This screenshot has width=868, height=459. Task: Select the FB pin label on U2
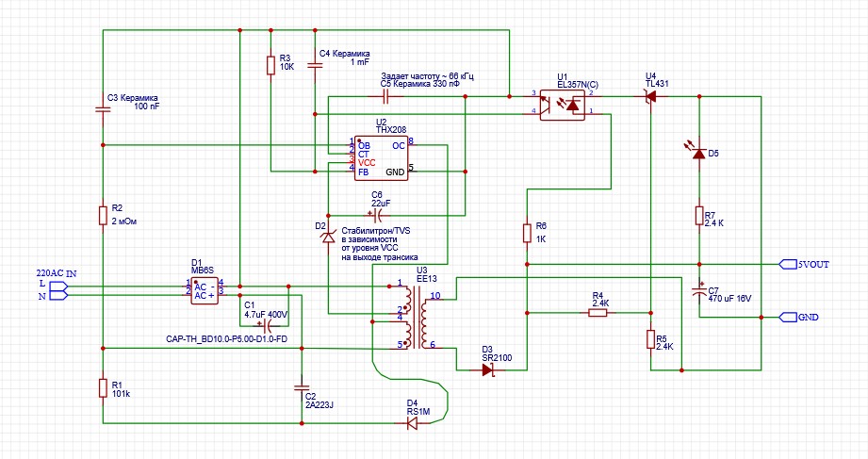tap(363, 172)
